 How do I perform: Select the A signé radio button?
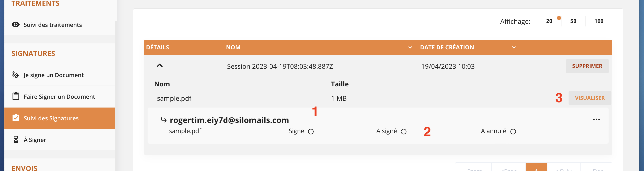(x=404, y=131)
